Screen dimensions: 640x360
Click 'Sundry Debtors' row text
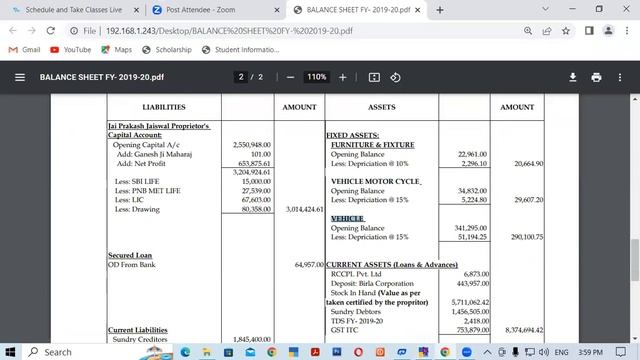click(356, 311)
